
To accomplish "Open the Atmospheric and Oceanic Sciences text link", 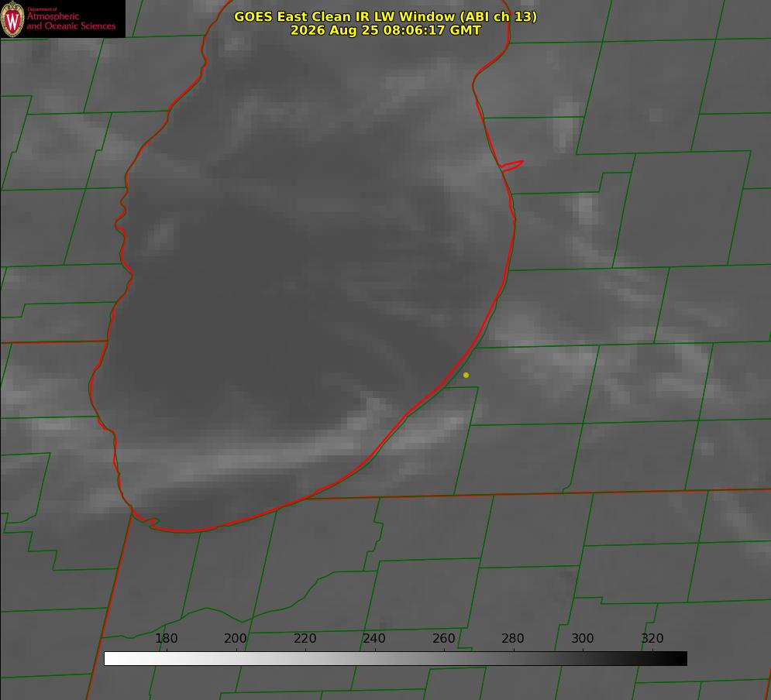I will 71,21.
